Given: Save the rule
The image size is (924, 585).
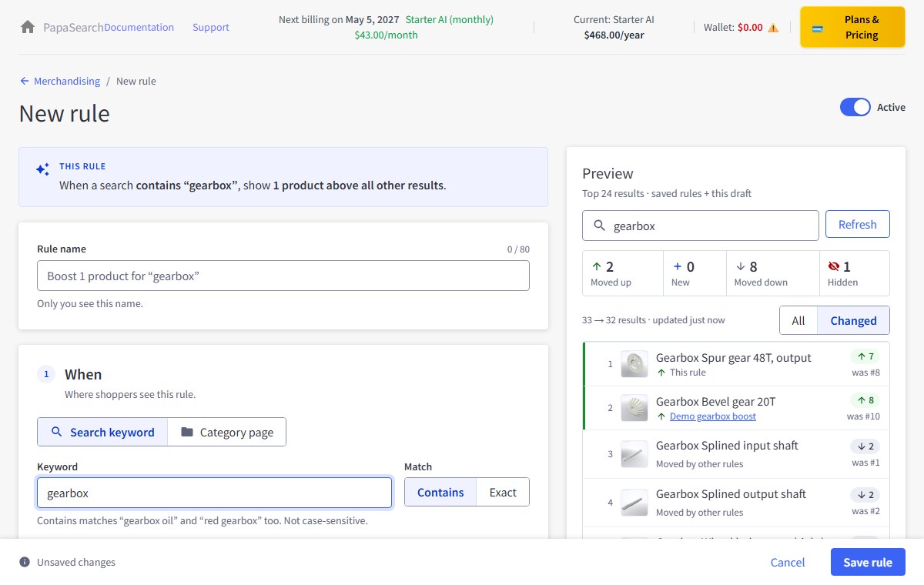Looking at the screenshot, I should pos(868,562).
